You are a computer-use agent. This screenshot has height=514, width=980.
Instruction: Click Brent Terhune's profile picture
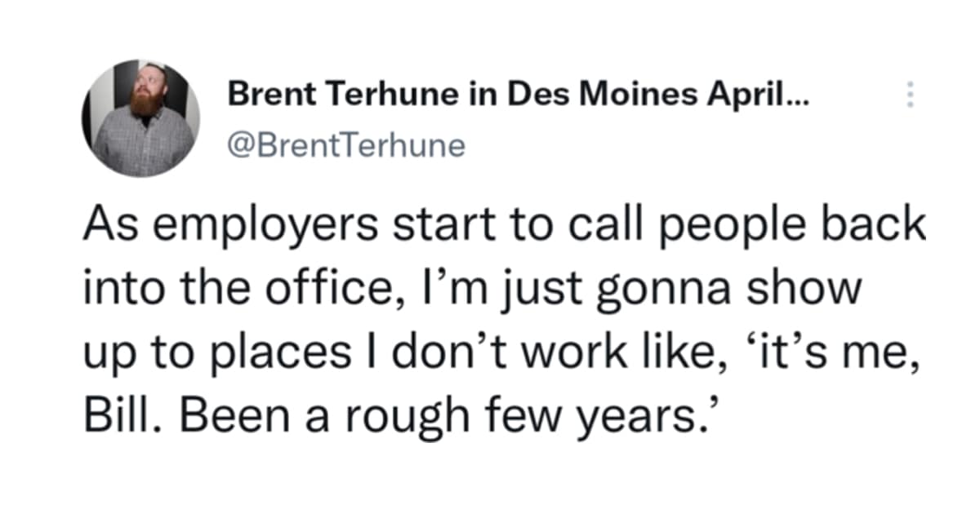coord(140,119)
